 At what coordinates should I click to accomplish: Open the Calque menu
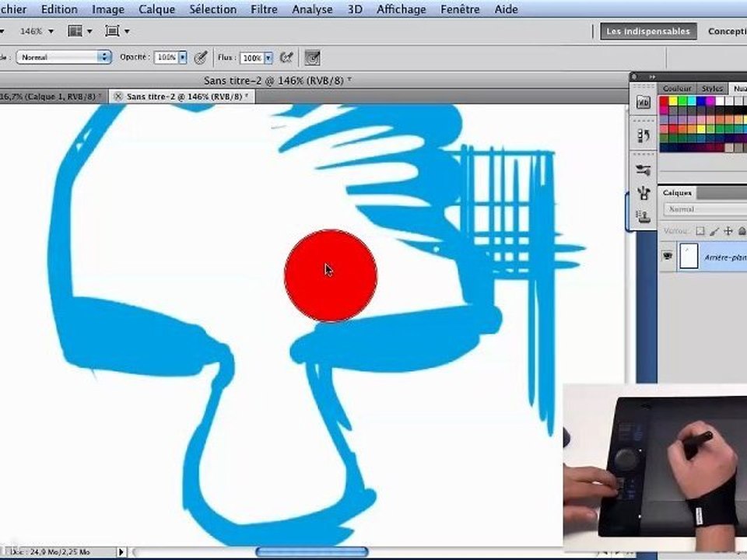[156, 9]
